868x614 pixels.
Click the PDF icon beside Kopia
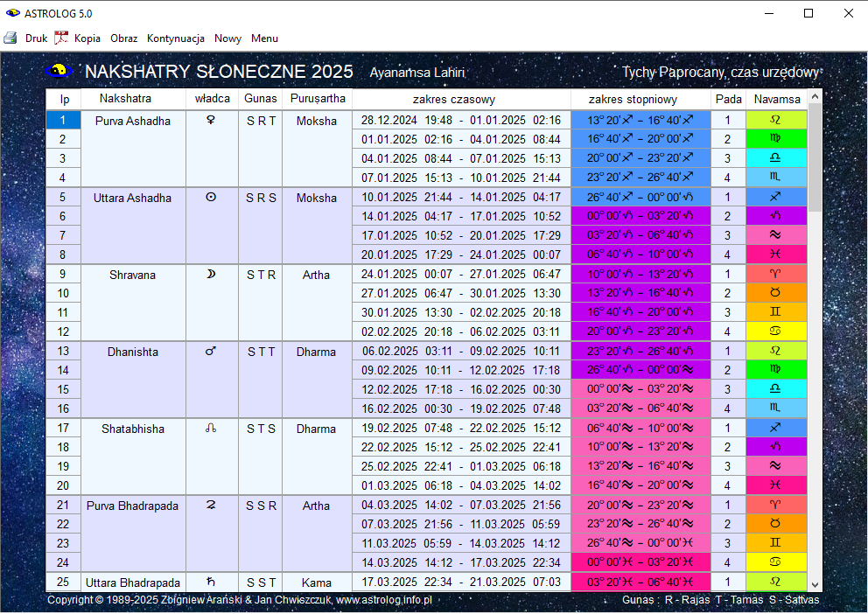(61, 38)
